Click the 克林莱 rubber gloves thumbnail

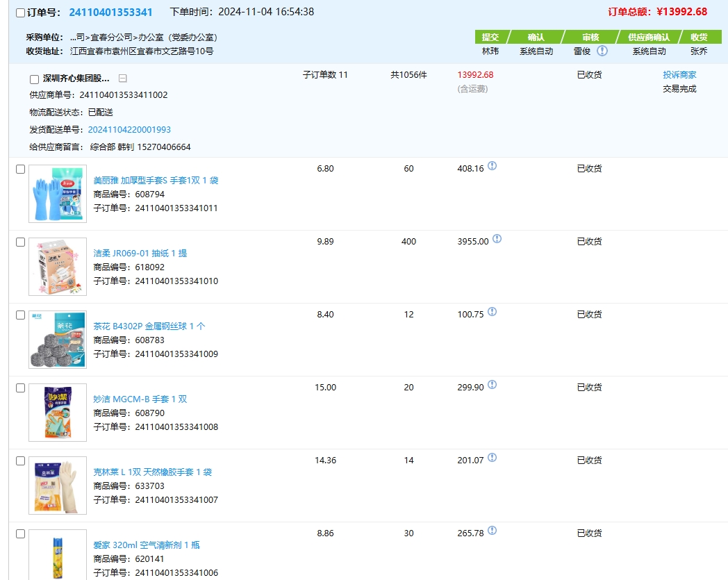58,486
